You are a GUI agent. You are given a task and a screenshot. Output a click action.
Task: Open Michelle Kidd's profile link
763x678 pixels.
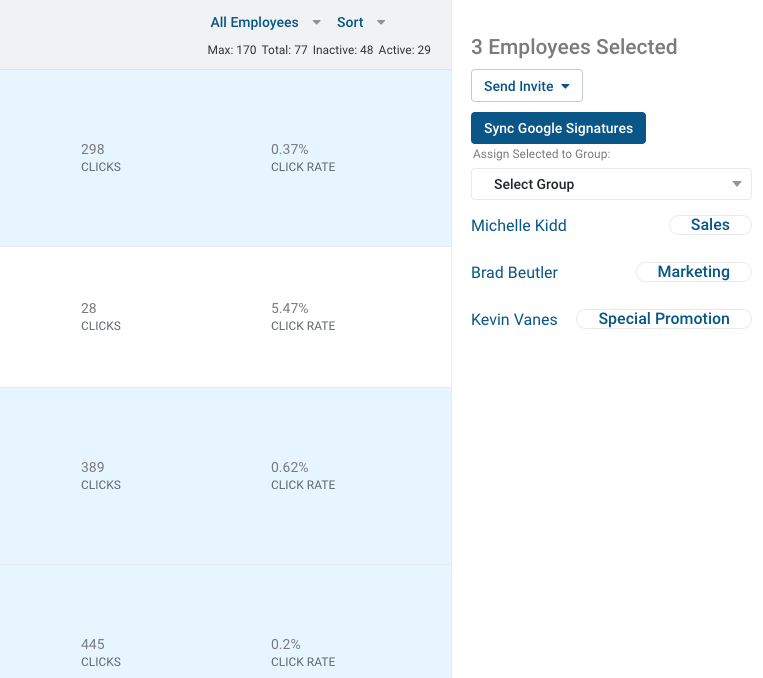tap(519, 225)
